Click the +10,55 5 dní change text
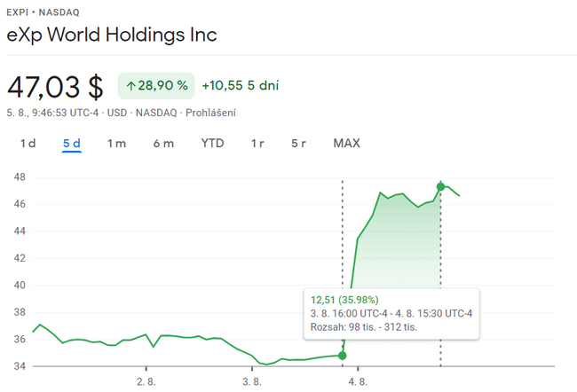This screenshot has width=577, height=392. [x=240, y=86]
